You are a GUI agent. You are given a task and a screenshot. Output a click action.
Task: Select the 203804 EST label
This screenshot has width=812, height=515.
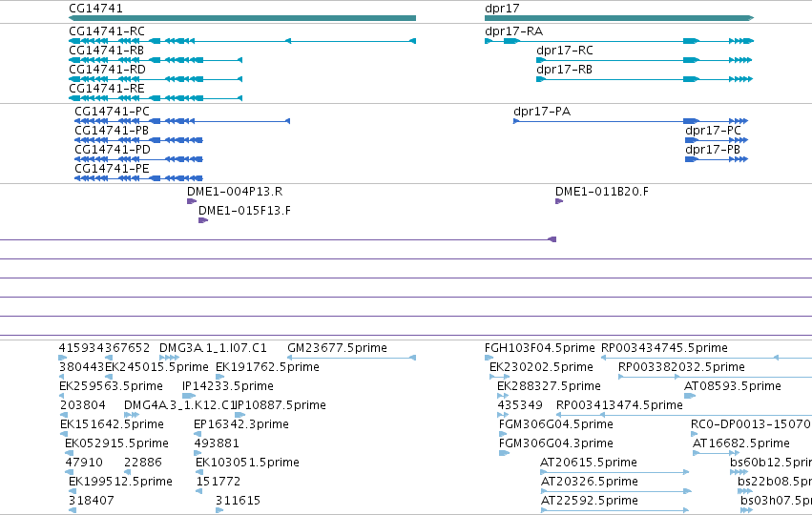point(83,405)
